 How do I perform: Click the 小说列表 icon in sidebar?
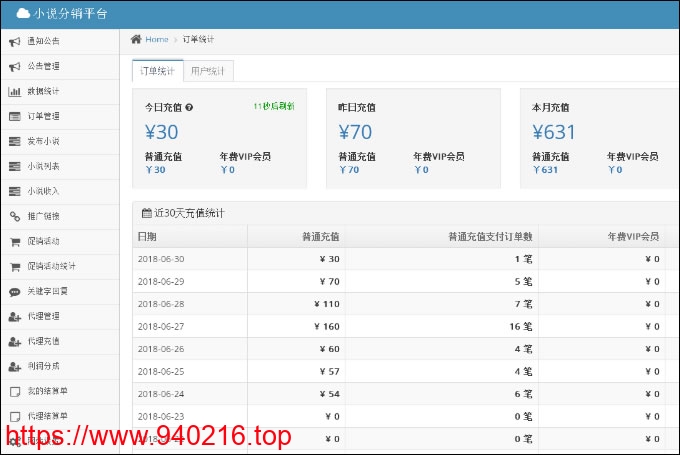[x=15, y=166]
